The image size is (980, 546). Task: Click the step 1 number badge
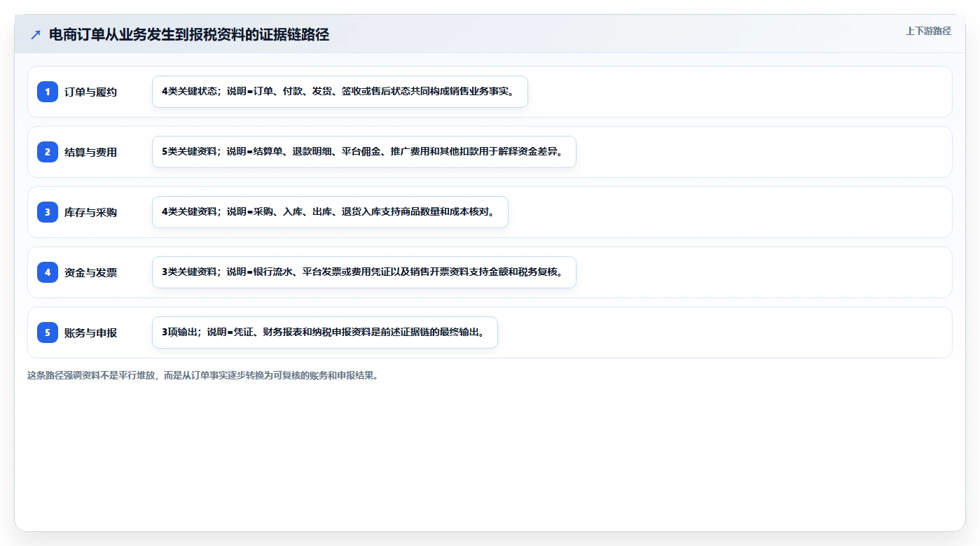(x=48, y=92)
